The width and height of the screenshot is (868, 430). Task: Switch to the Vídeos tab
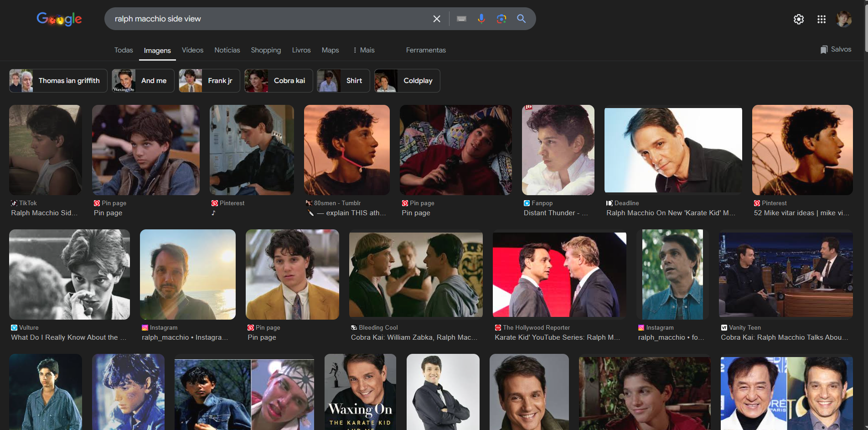point(192,50)
